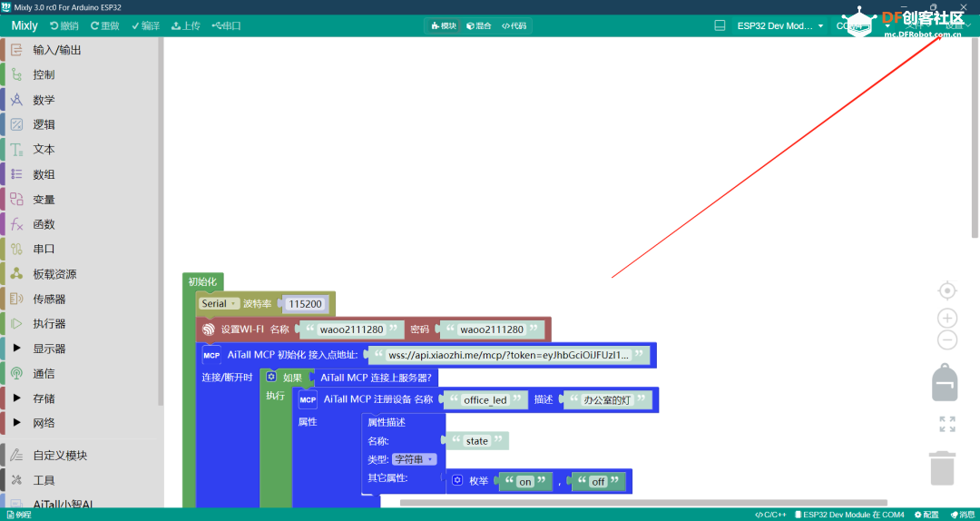The width and height of the screenshot is (980, 521).
Task: Open 消息 in the status bar
Action: pyautogui.click(x=961, y=515)
